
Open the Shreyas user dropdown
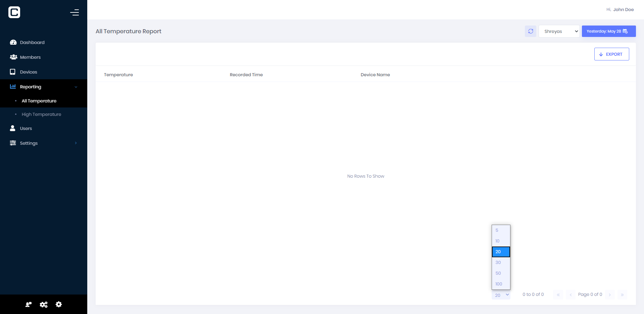point(559,31)
